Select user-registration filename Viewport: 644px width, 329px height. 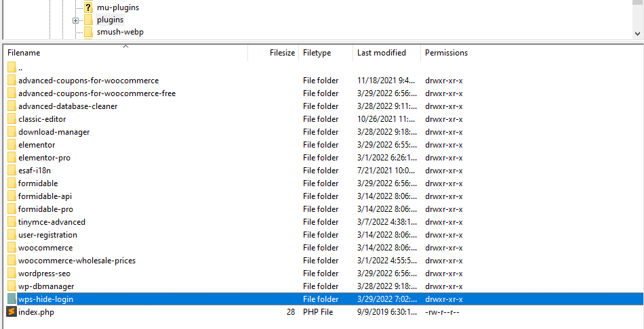coord(47,235)
